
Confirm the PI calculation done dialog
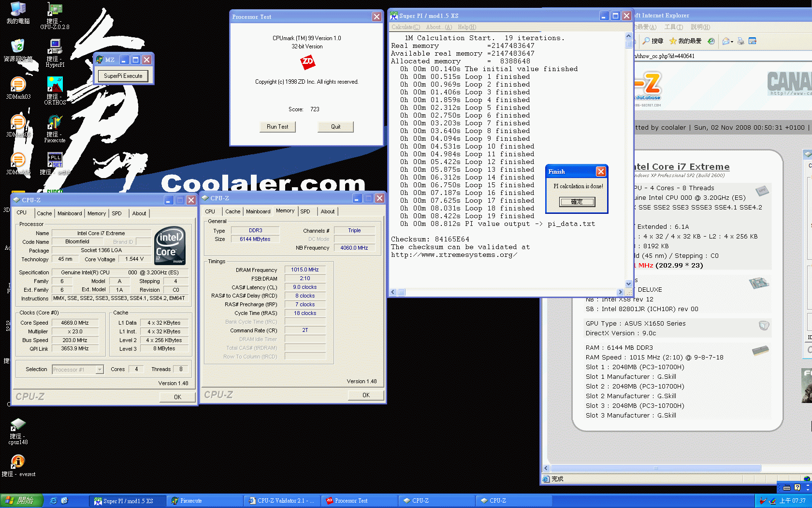point(577,202)
